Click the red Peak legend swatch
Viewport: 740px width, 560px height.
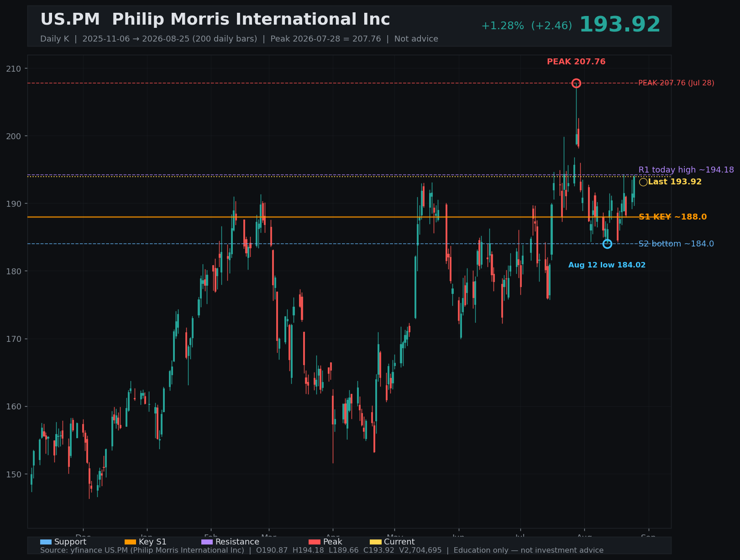point(315,542)
